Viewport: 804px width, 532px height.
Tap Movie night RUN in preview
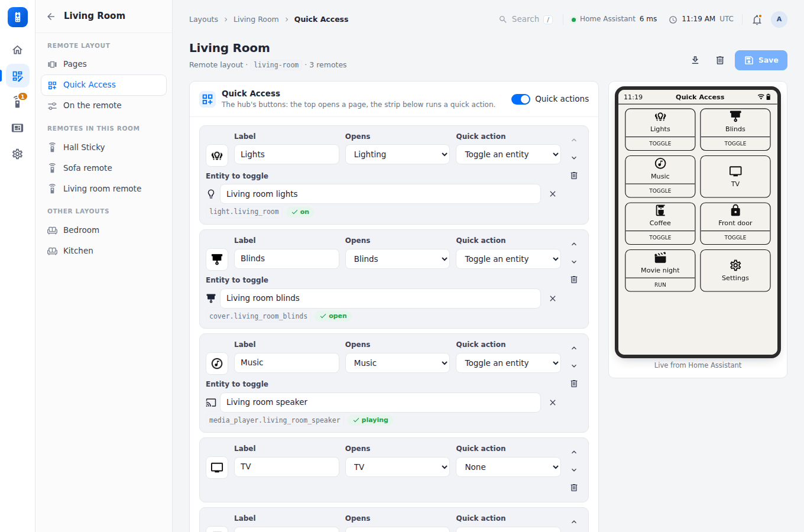660,285
